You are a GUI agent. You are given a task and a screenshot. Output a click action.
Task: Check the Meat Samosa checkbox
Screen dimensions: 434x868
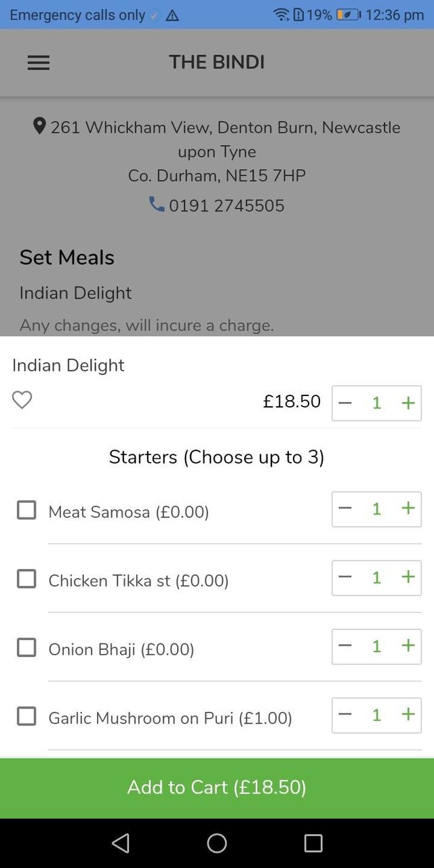(x=26, y=510)
